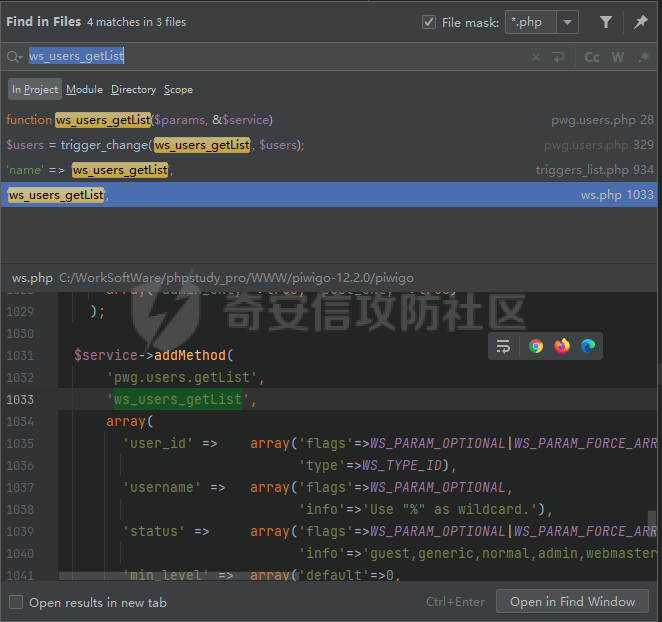
Task: Click addMethod call on line 1031
Action: (x=190, y=355)
